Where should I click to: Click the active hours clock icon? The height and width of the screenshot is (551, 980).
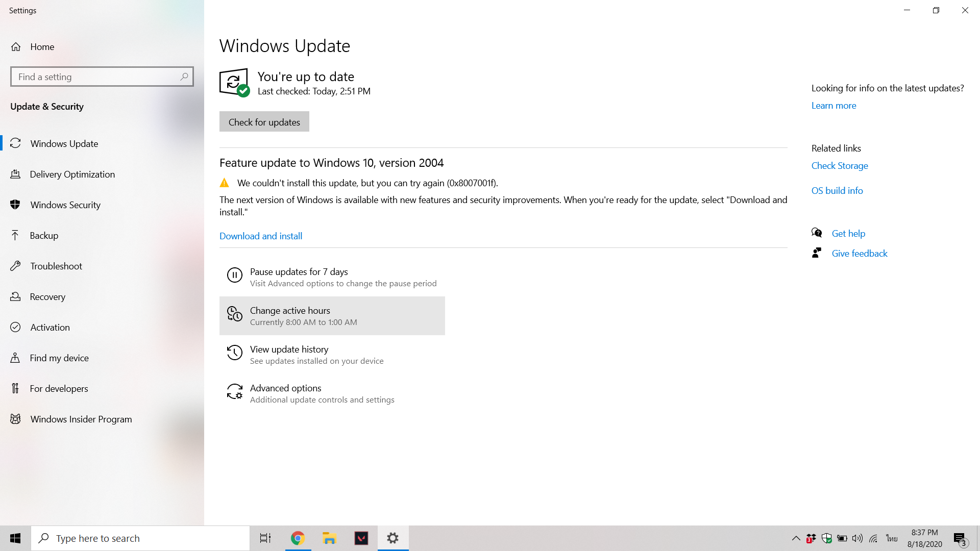pyautogui.click(x=235, y=314)
